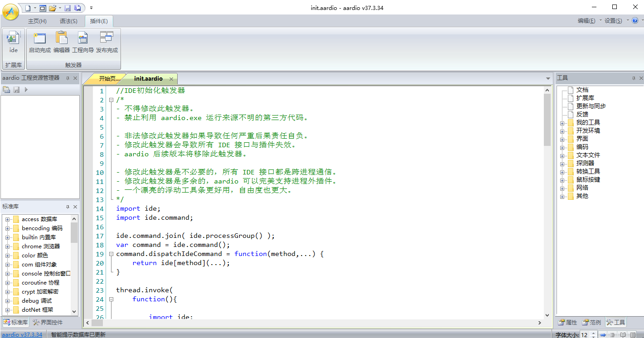Open the 编辑器 trigger
The height and width of the screenshot is (338, 644).
[x=61, y=42]
